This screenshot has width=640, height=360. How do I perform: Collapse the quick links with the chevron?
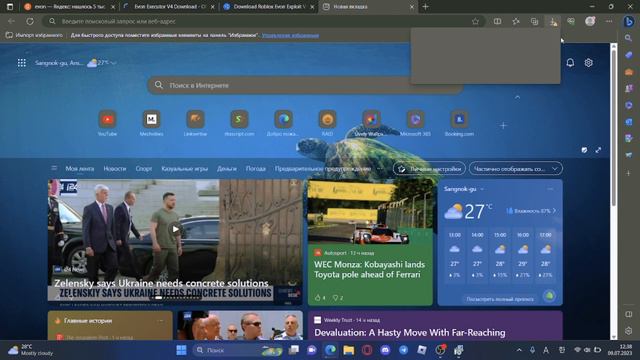517,97
